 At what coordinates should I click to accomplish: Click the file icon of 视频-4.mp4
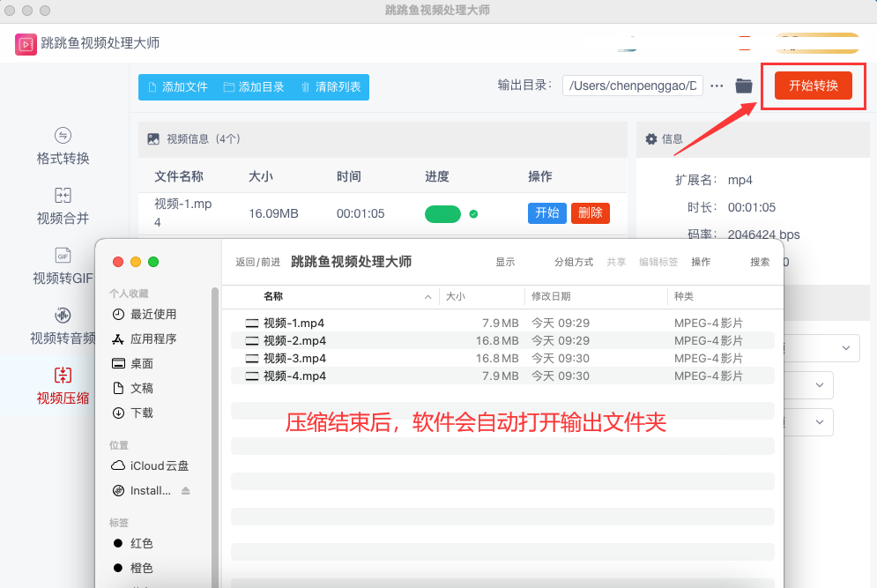tap(252, 376)
